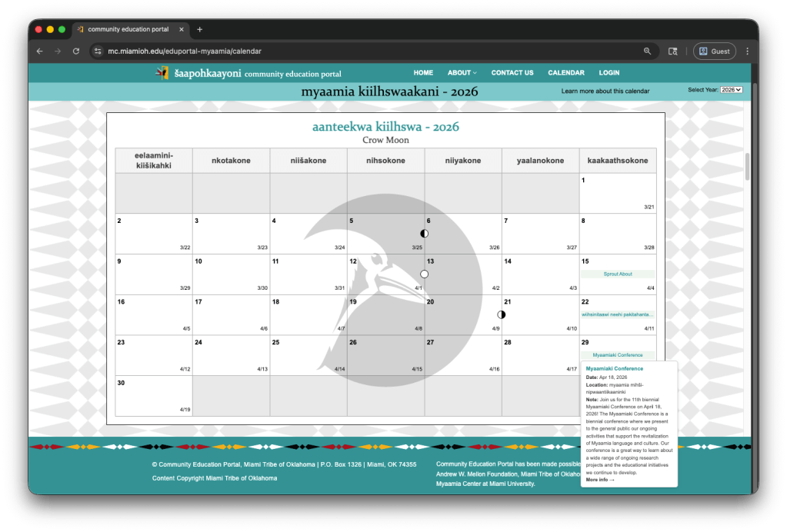Open the Sprout About event on April 15
Image resolution: width=787 pixels, height=532 pixels.
point(618,274)
